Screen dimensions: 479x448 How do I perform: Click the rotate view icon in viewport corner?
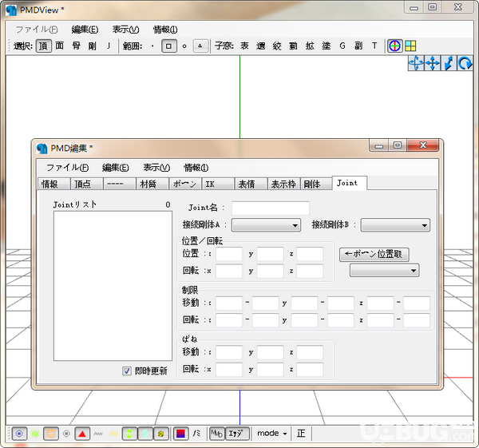[x=416, y=63]
